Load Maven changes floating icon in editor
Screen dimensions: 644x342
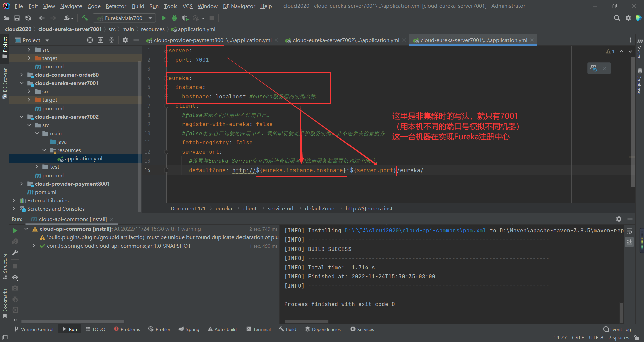[x=594, y=68]
